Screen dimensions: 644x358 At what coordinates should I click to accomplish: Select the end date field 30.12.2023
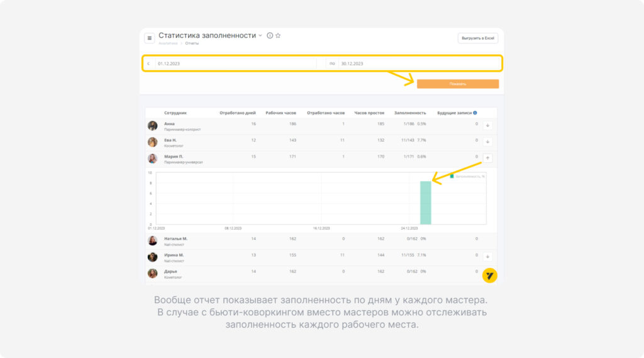(x=419, y=64)
